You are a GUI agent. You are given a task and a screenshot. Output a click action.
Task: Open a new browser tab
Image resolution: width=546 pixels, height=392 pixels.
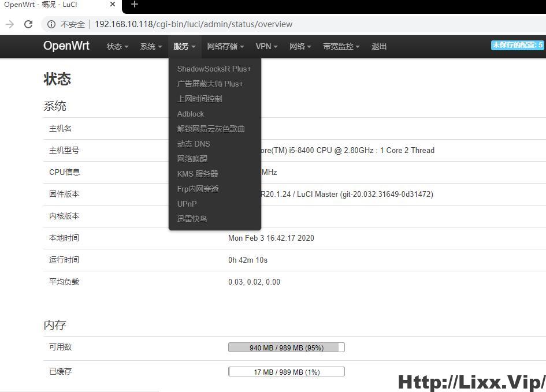tap(134, 6)
